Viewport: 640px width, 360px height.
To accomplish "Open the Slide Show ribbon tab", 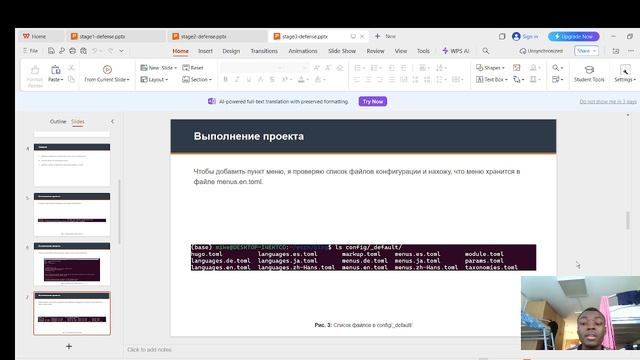I will pos(342,51).
